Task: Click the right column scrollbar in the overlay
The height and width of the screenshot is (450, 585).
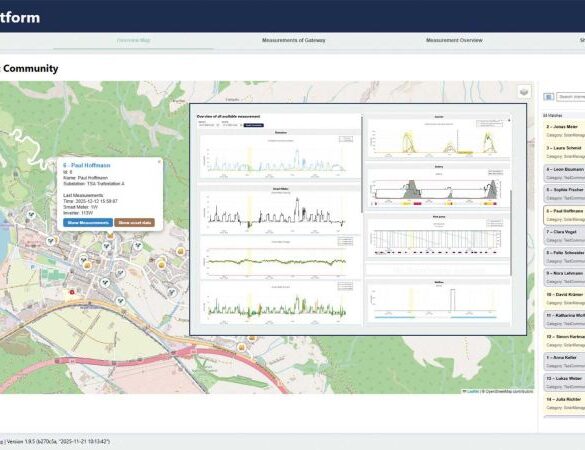Action: coord(511,233)
